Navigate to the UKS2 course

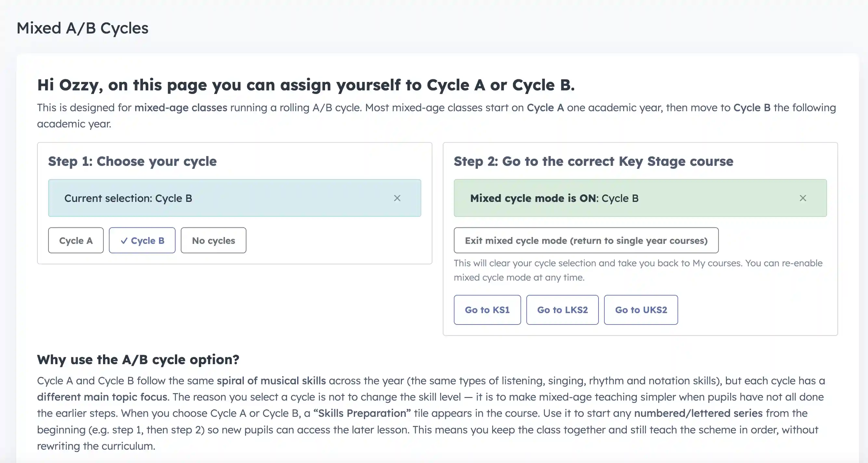pyautogui.click(x=640, y=310)
